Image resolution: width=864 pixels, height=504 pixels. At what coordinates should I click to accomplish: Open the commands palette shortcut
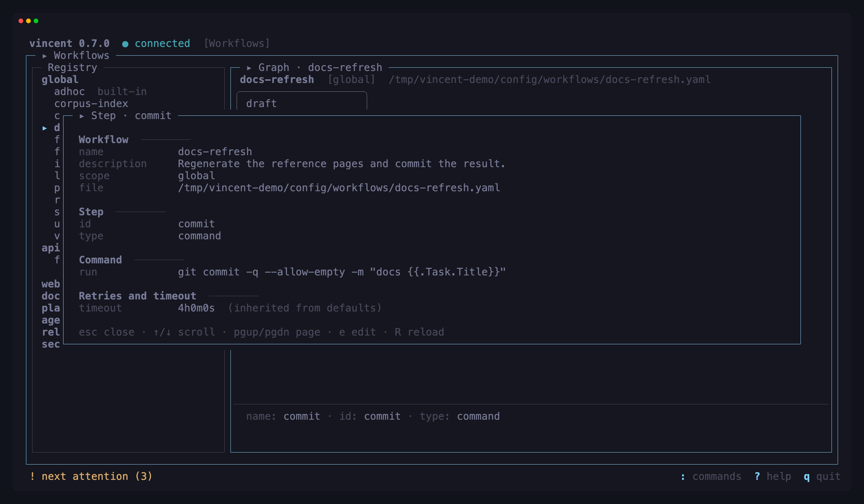pyautogui.click(x=711, y=477)
